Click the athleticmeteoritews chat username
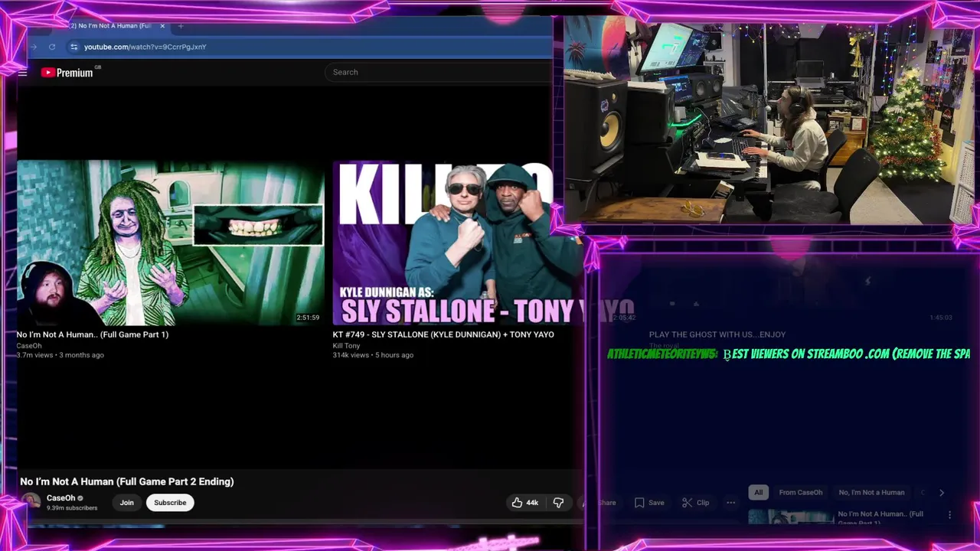 click(662, 354)
